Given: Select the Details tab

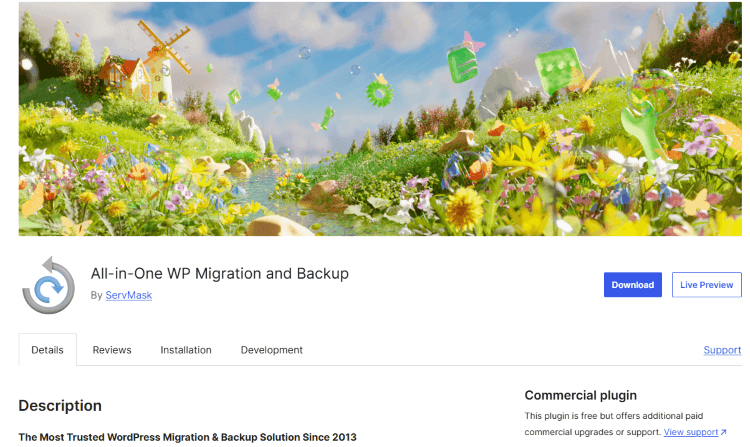Looking at the screenshot, I should coord(47,350).
